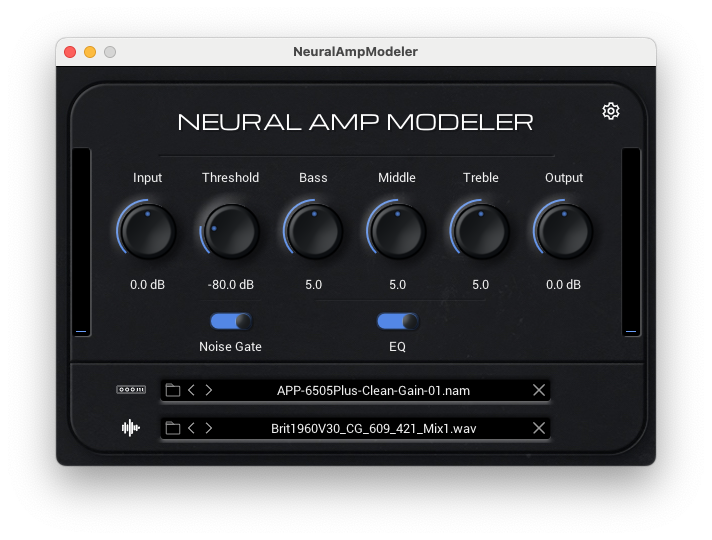712x540 pixels.
Task: Minimize the NeuralAmpModeler window
Action: coord(90,52)
